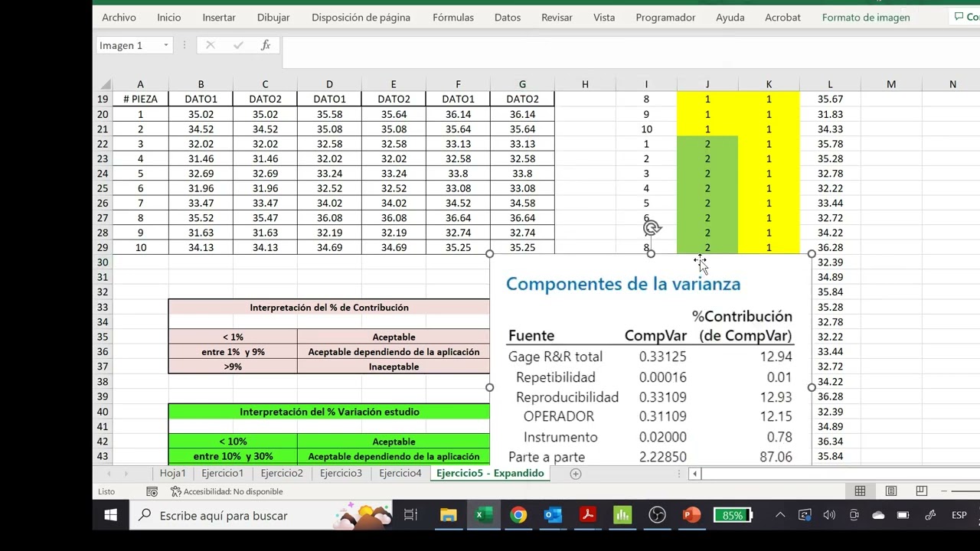980x551 pixels.
Task: Open the Formato de imagen tab
Action: (866, 17)
